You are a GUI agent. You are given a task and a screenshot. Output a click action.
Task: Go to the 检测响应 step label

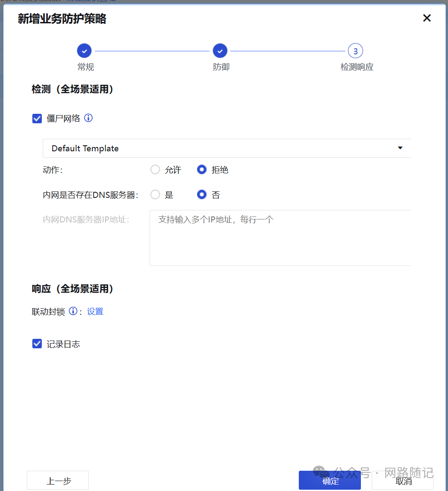point(357,67)
